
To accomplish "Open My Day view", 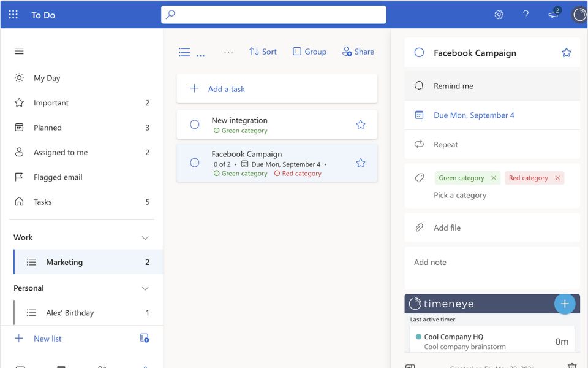I will (46, 78).
